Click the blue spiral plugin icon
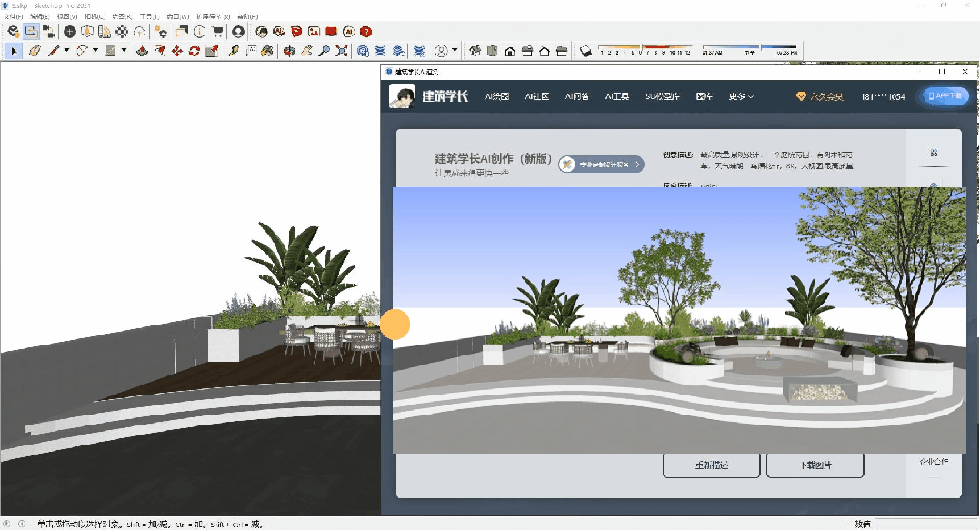Viewport: 980px width, 530px height. (363, 51)
